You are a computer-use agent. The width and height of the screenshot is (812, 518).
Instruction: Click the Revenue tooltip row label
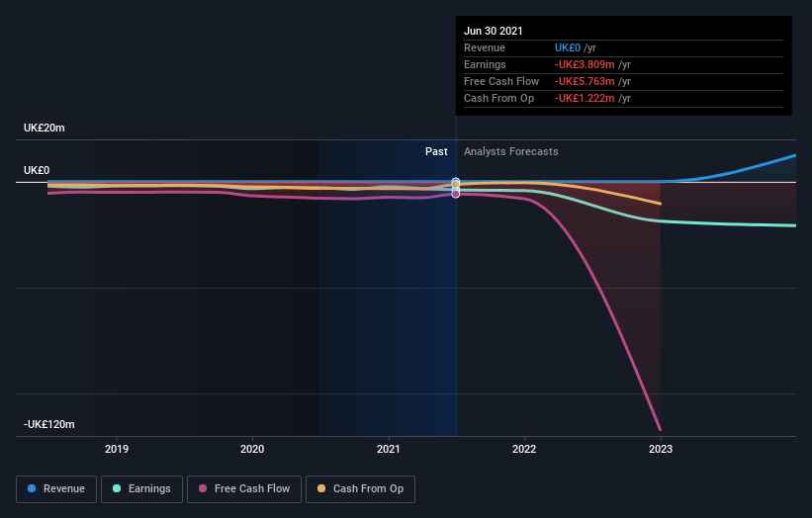[485, 47]
